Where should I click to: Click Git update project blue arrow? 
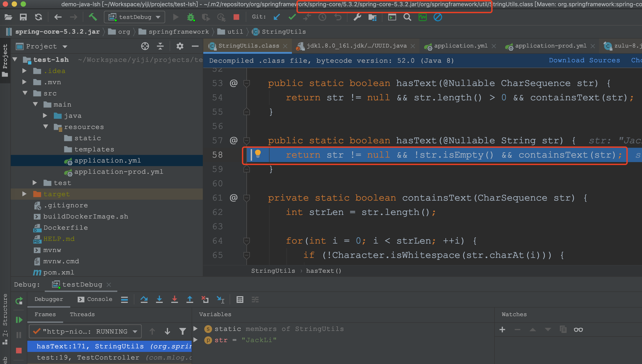[277, 17]
